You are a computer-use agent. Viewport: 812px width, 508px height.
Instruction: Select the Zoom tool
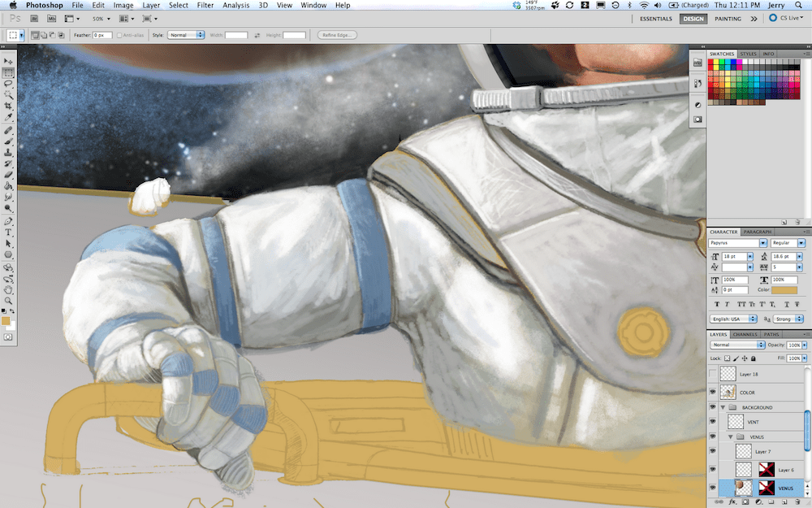8,301
